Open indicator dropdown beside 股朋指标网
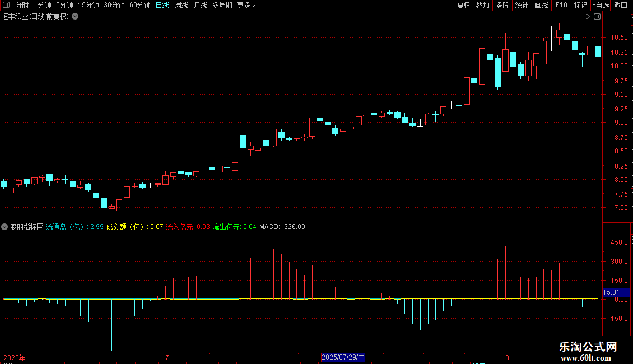The height and width of the screenshot is (364, 633). coord(4,227)
